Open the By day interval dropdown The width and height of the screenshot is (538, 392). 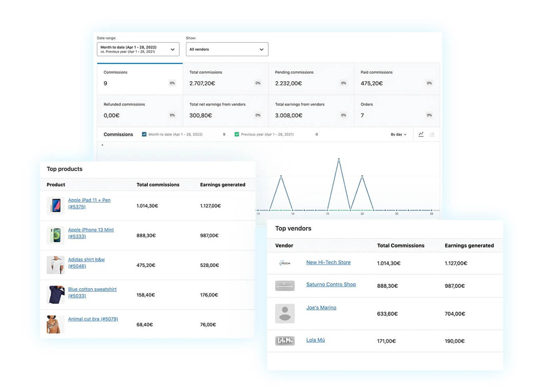point(399,135)
